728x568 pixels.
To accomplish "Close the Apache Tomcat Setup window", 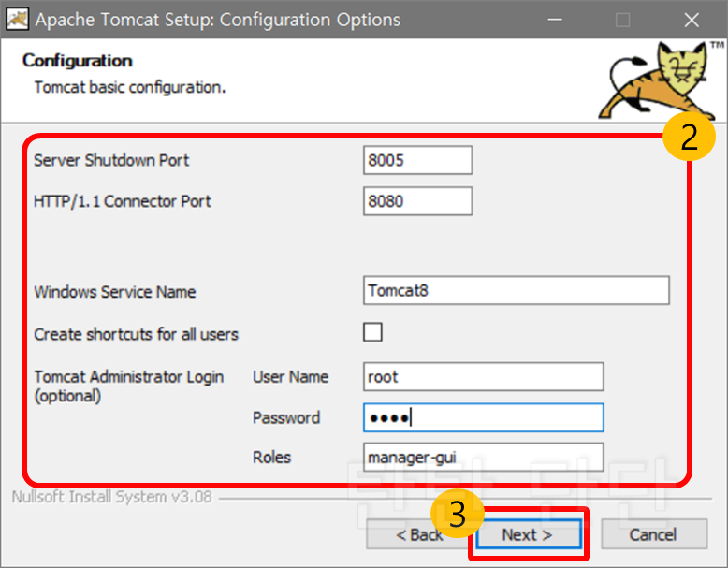I will click(x=692, y=20).
